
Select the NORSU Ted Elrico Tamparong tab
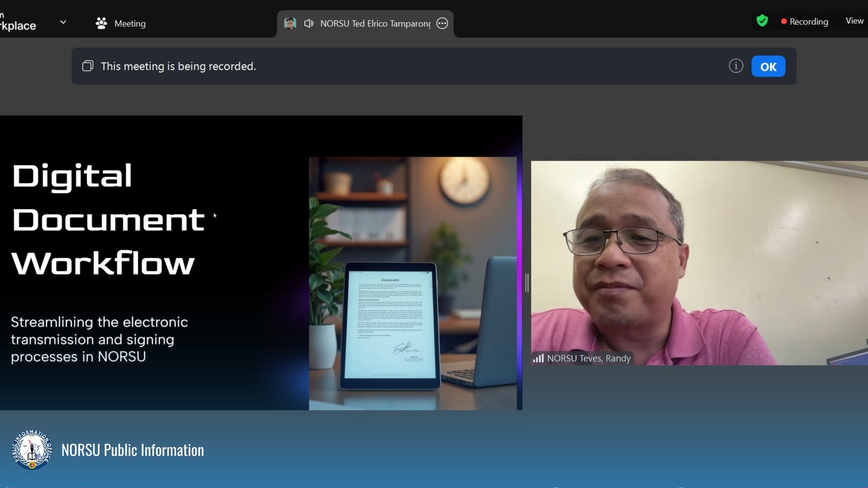click(365, 24)
